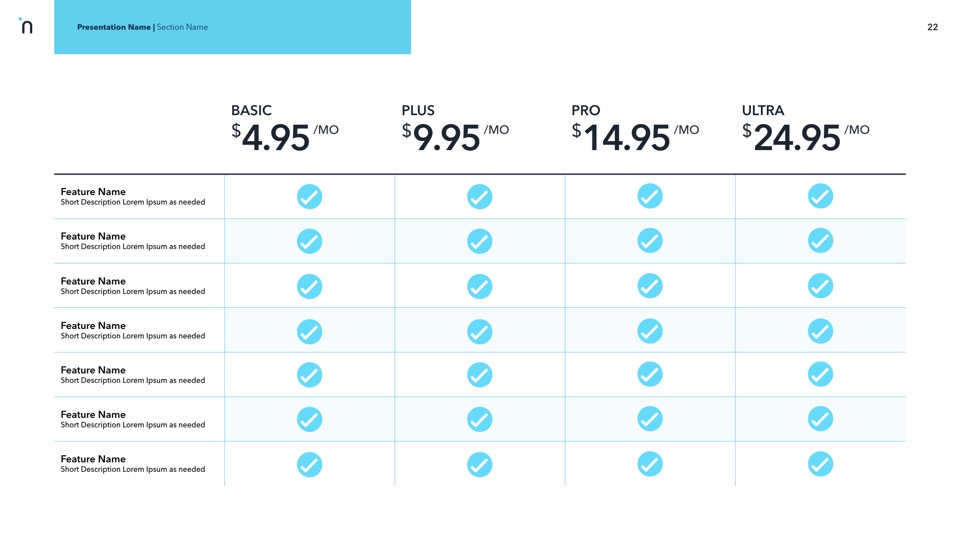Select the $9.95 /MO PLUS price

coord(455,137)
